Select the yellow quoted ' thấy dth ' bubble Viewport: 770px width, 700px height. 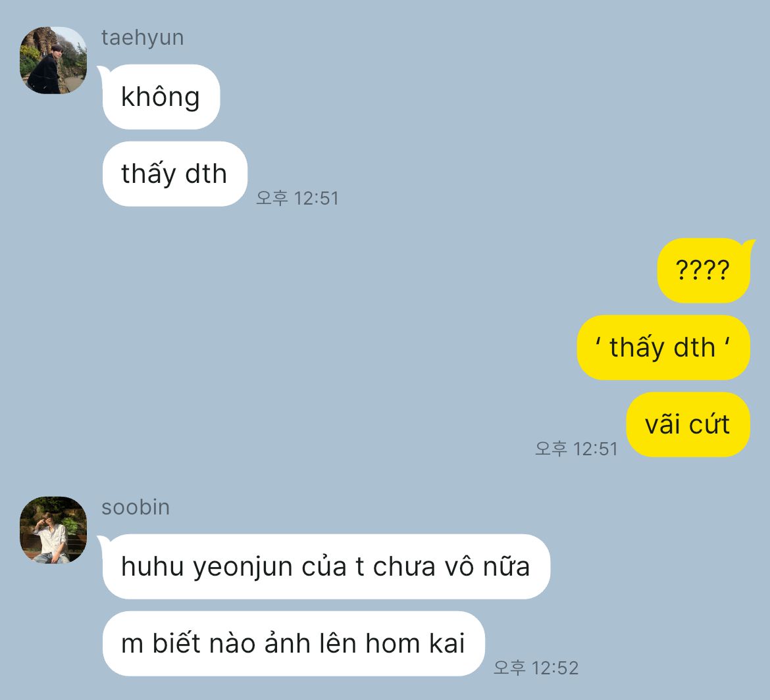(663, 347)
